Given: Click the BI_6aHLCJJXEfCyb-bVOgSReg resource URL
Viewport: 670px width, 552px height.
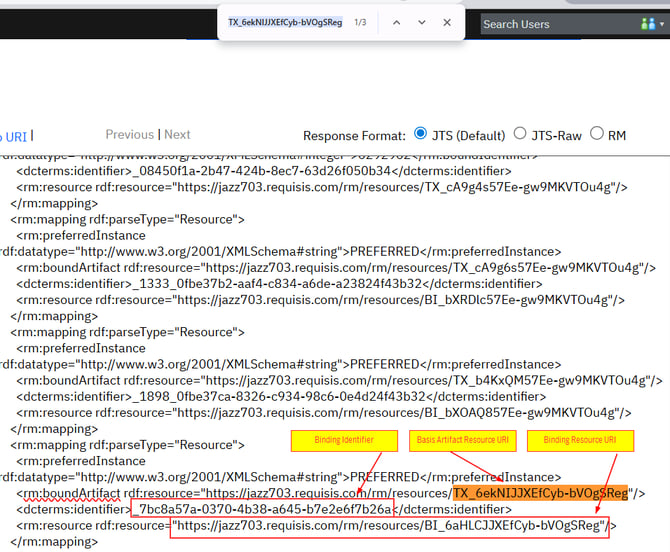Looking at the screenshot, I should [388, 525].
